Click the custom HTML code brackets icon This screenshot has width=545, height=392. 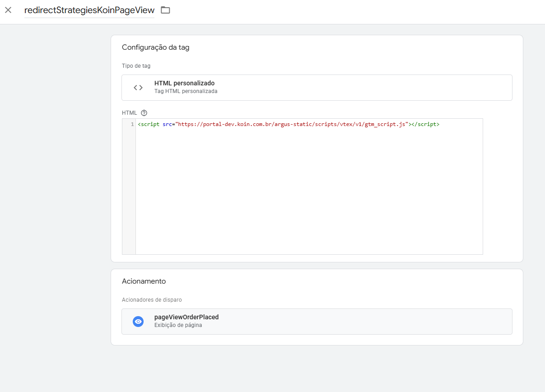tap(138, 88)
